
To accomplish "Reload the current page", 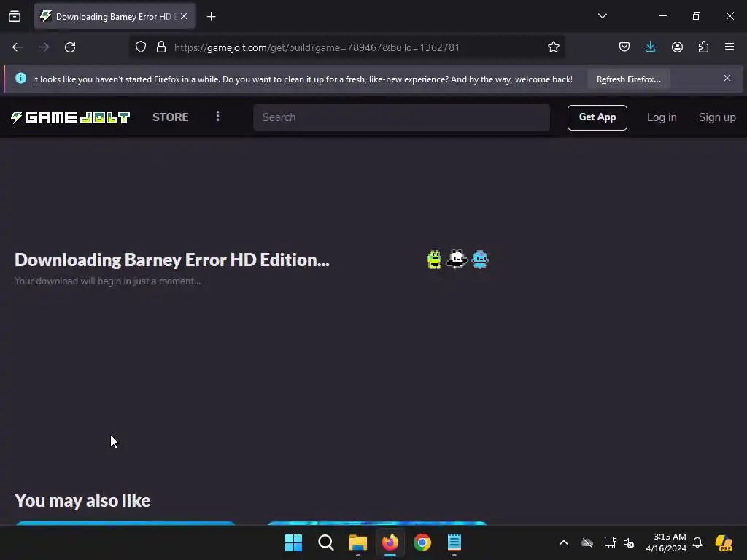I will tap(70, 47).
